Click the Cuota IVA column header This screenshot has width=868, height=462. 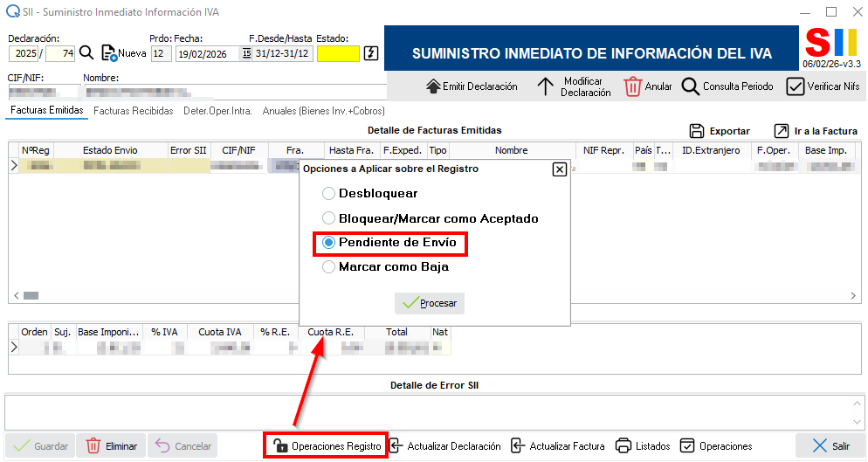(220, 332)
